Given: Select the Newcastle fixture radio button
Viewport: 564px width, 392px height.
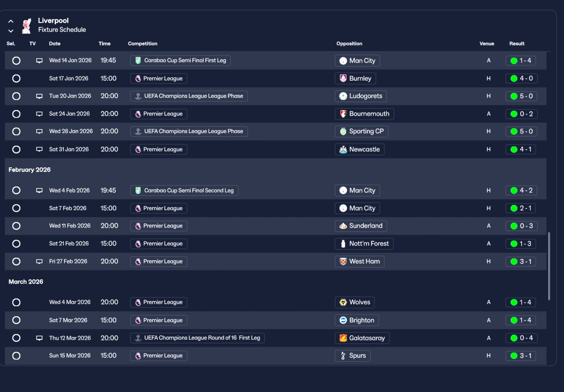Looking at the screenshot, I should click(16, 149).
